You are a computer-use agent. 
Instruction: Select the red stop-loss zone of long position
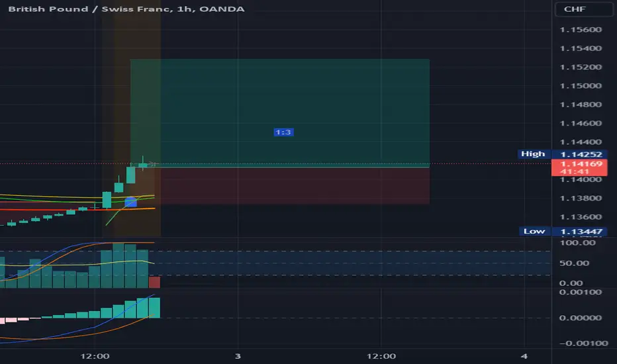[280, 185]
